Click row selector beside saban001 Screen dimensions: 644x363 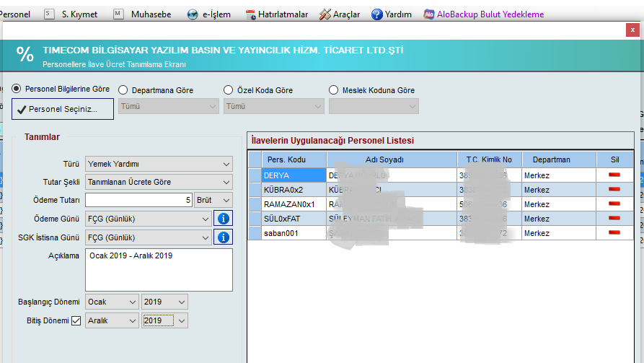(255, 233)
